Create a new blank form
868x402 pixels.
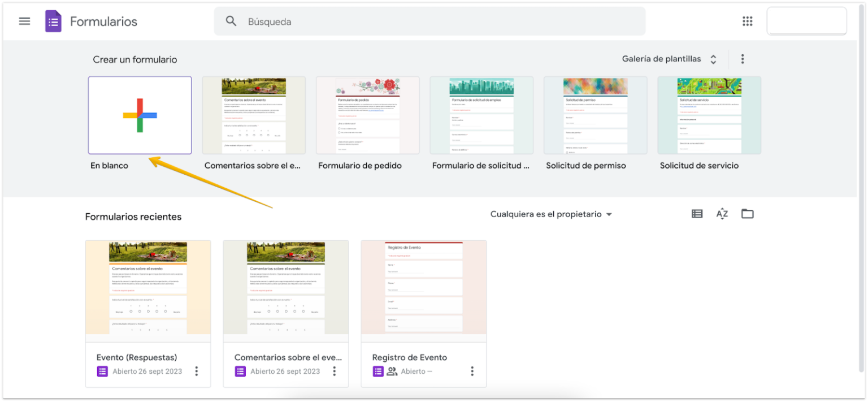click(x=140, y=115)
